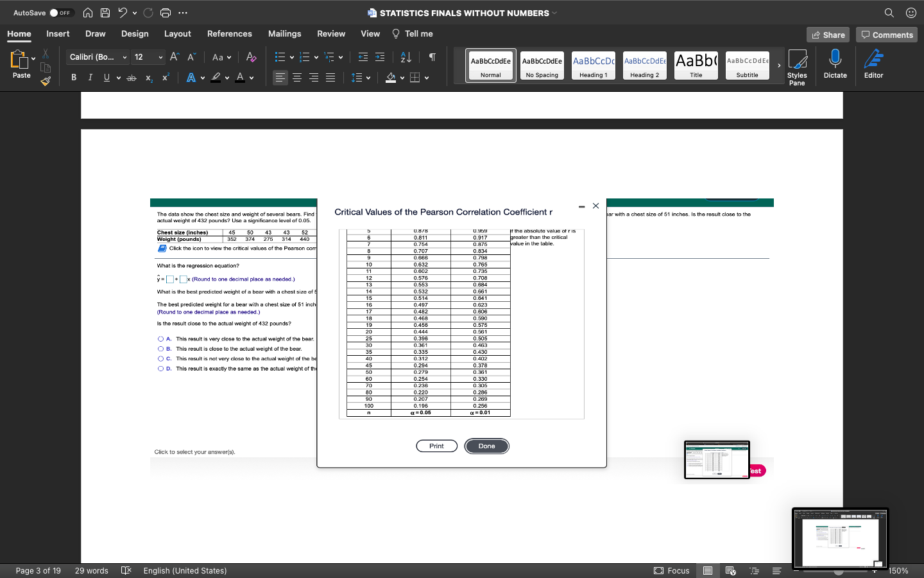
Task: Expand the styles gallery arrow
Action: 779,66
